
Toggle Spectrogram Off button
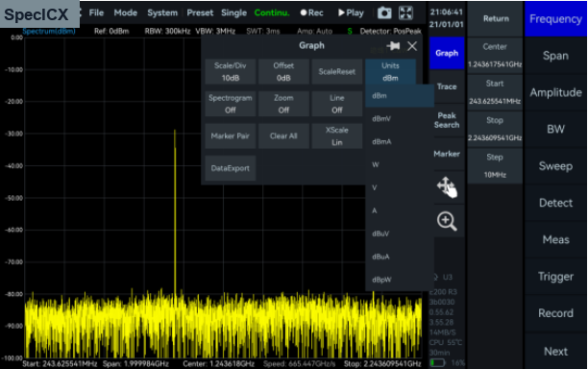(x=231, y=104)
